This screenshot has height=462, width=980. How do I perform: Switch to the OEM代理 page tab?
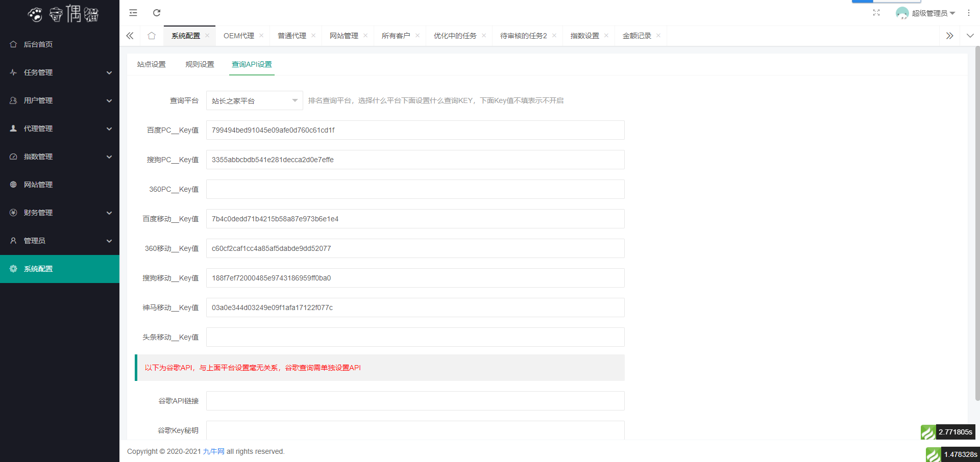point(239,36)
